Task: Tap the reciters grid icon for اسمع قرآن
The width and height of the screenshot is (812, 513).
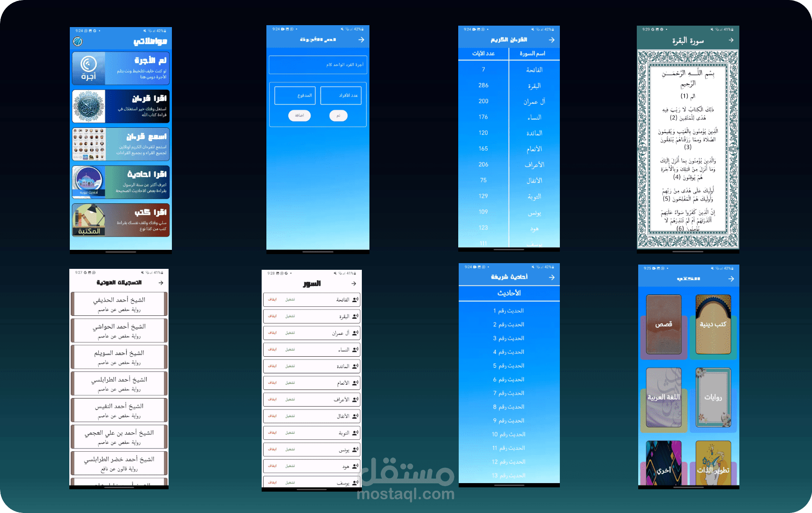Action: (88, 144)
